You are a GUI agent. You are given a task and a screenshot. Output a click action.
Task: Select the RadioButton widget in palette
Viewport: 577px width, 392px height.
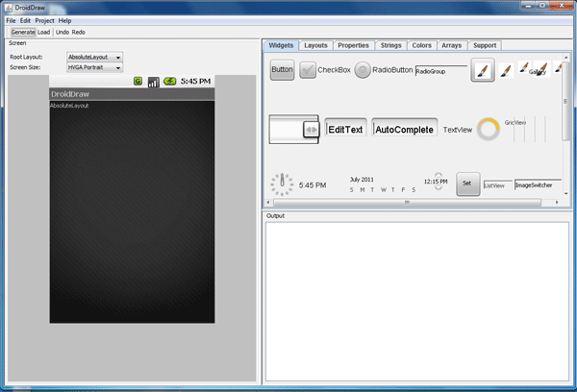(x=384, y=70)
